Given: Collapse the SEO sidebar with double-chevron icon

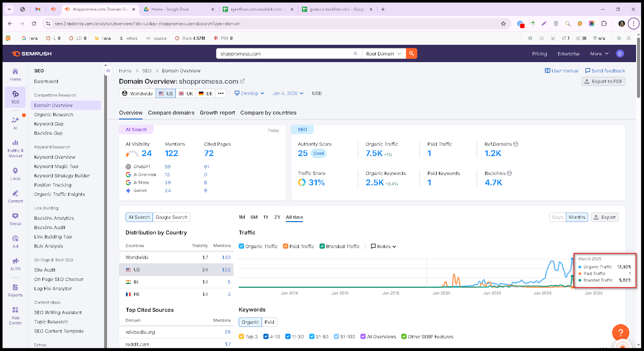Looking at the screenshot, I should coord(108,71).
